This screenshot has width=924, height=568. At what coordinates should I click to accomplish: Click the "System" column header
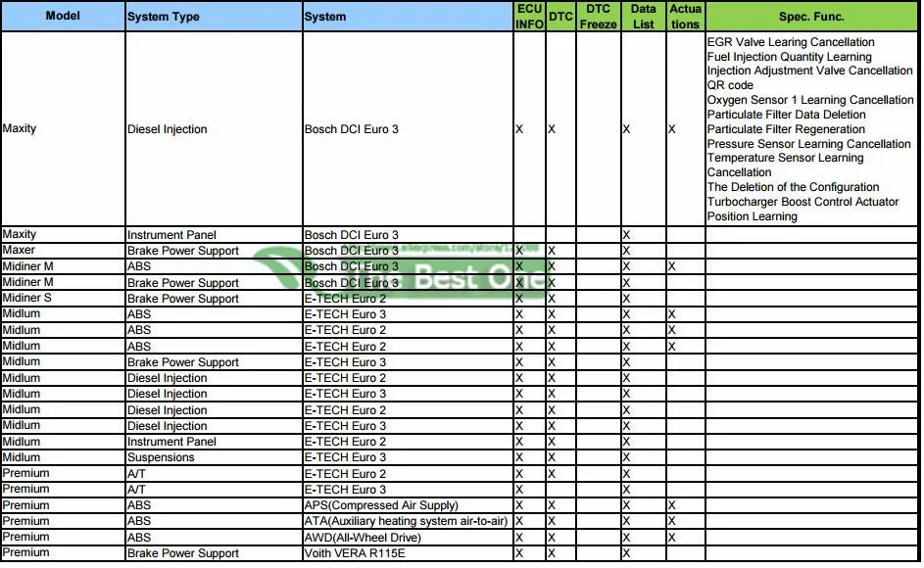(408, 16)
